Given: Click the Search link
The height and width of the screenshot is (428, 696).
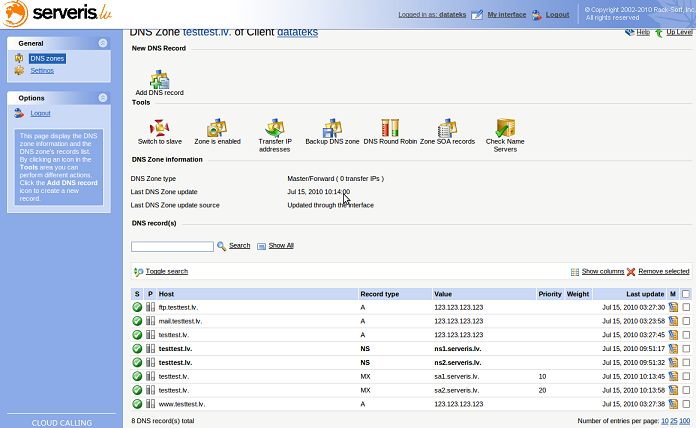Looking at the screenshot, I should pos(239,246).
